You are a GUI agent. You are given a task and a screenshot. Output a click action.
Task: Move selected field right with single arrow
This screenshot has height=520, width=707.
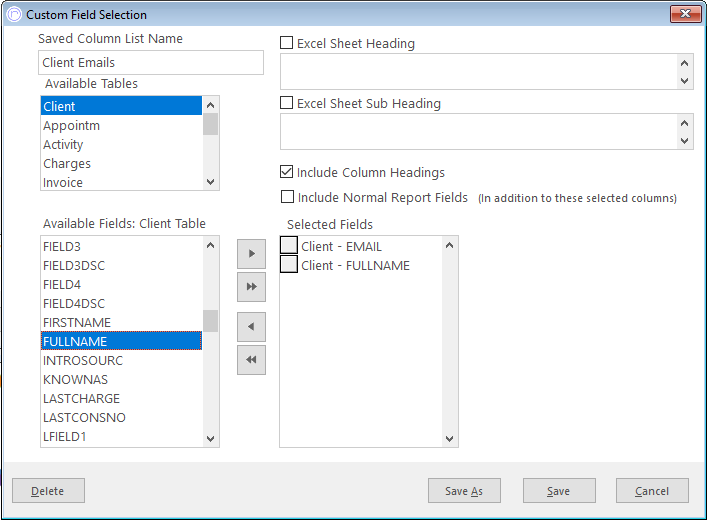coord(251,253)
